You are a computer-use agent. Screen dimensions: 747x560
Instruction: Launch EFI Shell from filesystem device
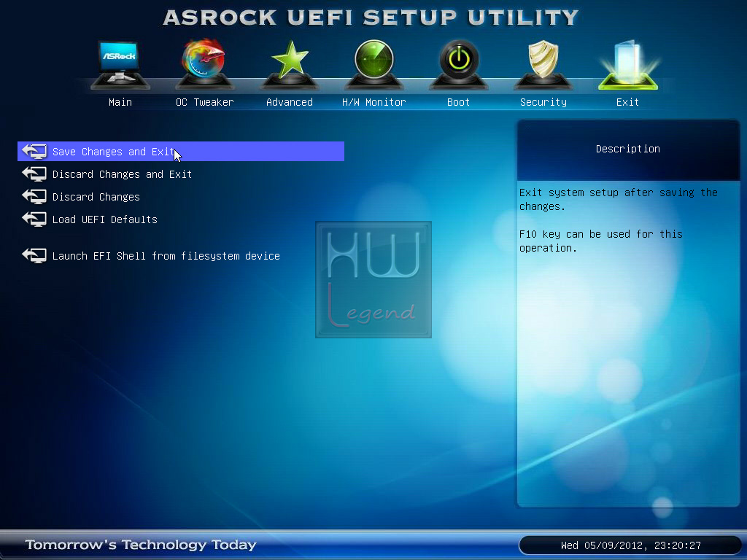166,256
